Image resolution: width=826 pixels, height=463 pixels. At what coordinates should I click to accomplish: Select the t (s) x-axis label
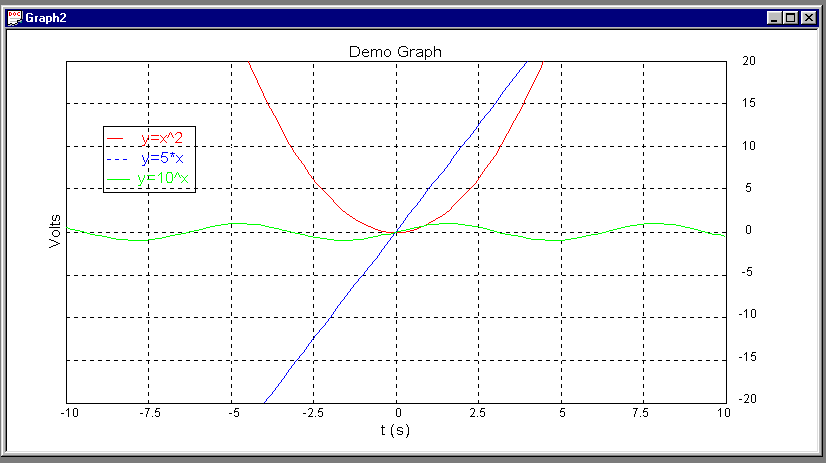point(395,430)
